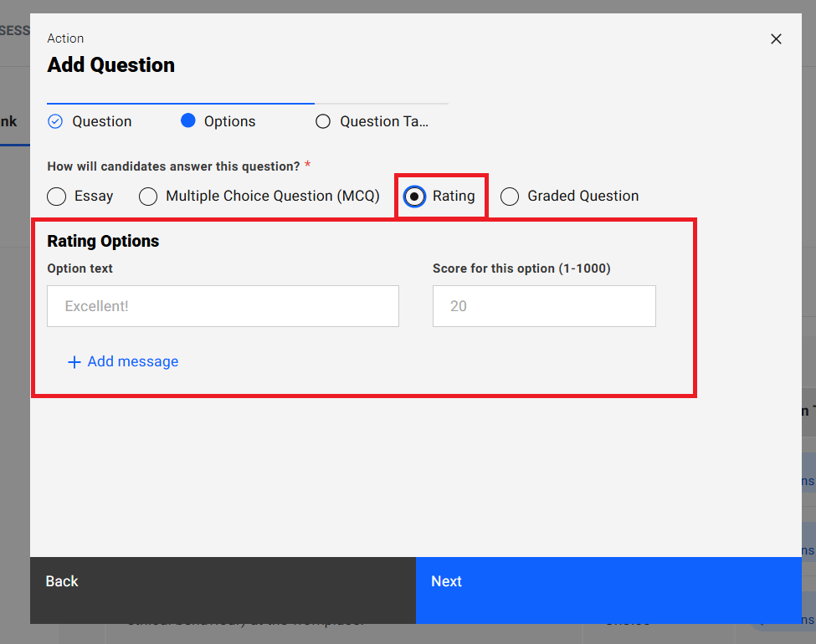Image resolution: width=816 pixels, height=644 pixels.
Task: Pick the Graded Question answer type
Action: [509, 197]
